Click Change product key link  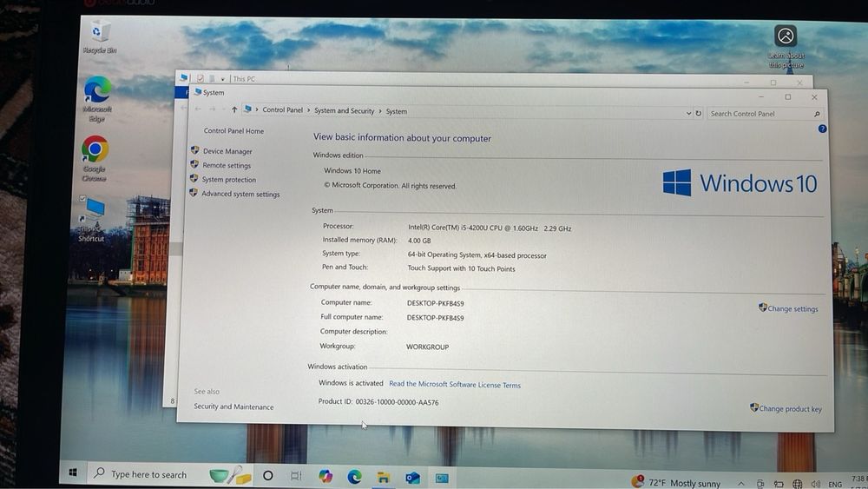pos(790,409)
